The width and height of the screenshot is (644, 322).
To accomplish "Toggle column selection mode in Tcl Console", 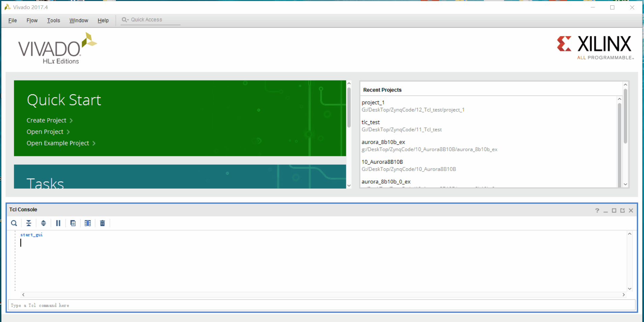I will click(x=88, y=223).
